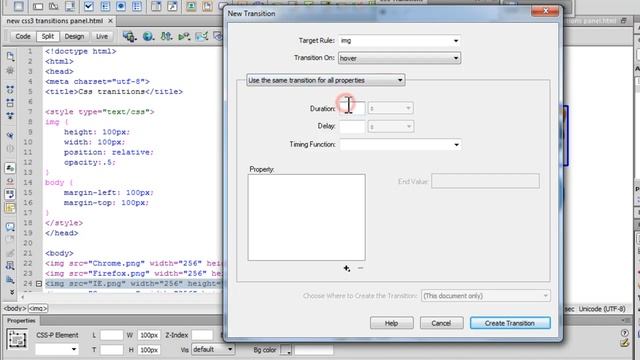Click code line 'position: relative;'
The width and height of the screenshot is (640, 360).
pos(109,152)
